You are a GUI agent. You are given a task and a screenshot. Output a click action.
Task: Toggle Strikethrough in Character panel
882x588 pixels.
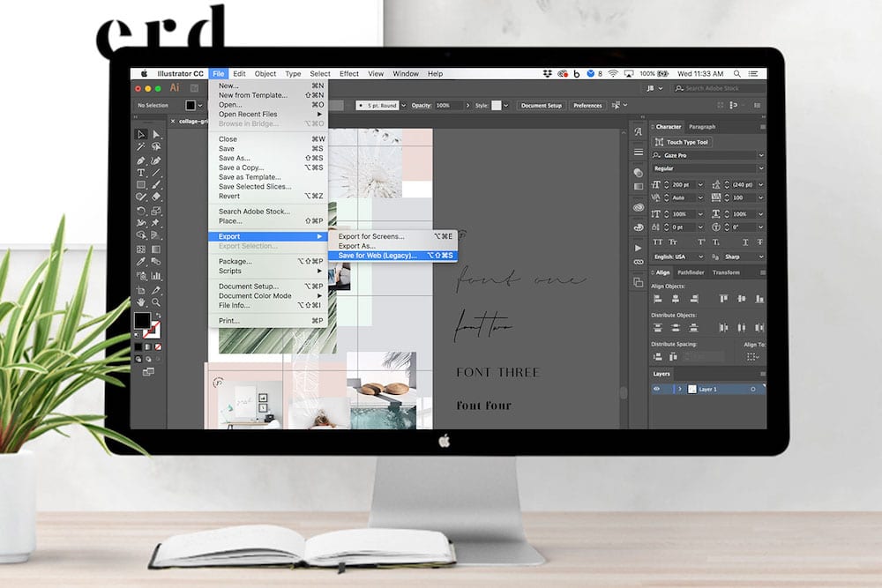click(x=759, y=242)
